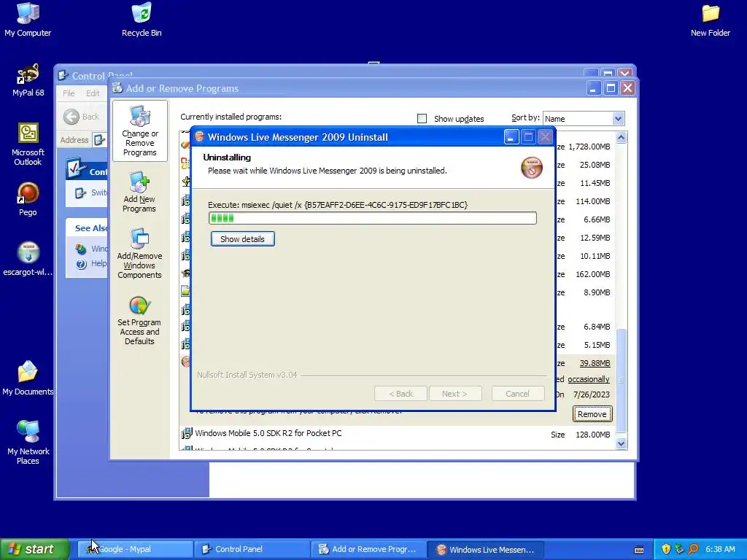Click the network tray icon

point(679,549)
